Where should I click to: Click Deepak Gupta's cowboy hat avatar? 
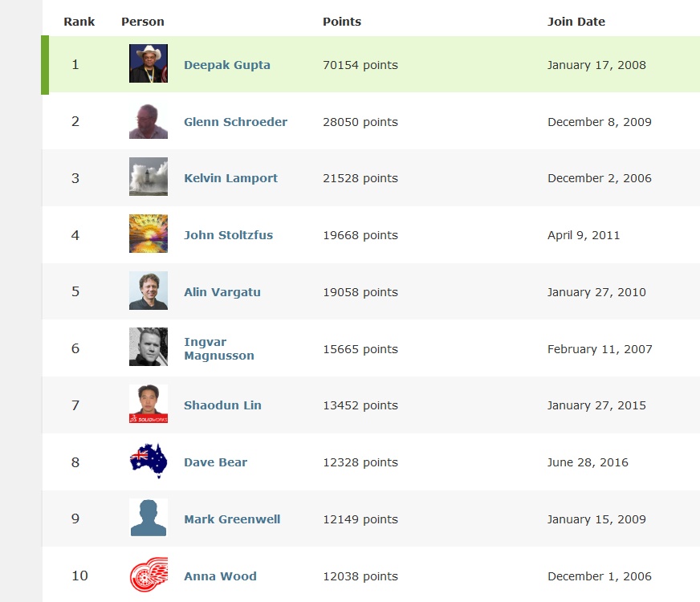point(149,63)
